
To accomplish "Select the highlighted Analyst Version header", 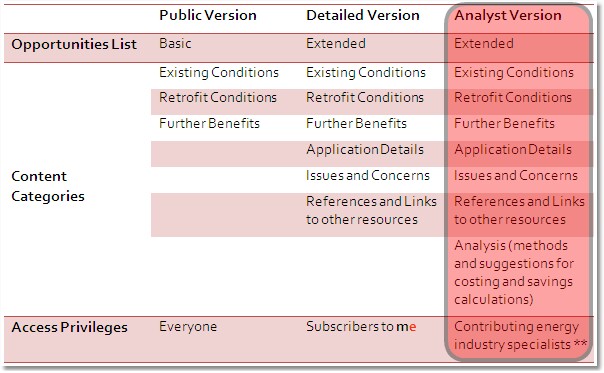I will (507, 15).
